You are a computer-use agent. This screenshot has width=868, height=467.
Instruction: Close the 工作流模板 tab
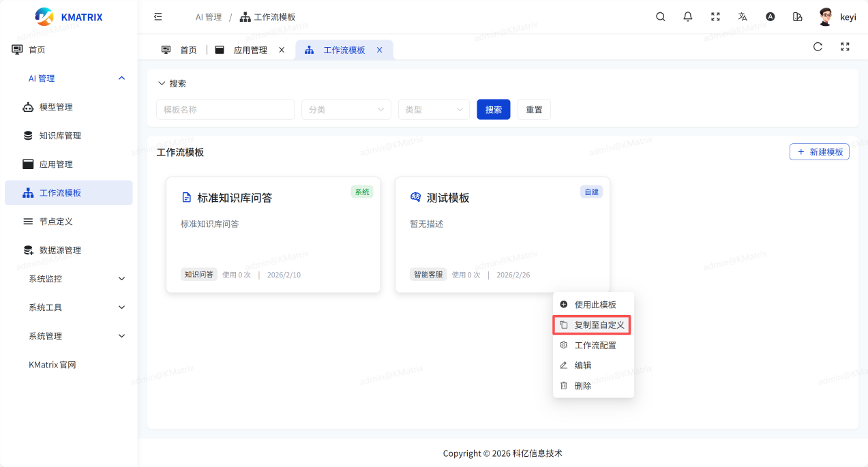(x=380, y=50)
